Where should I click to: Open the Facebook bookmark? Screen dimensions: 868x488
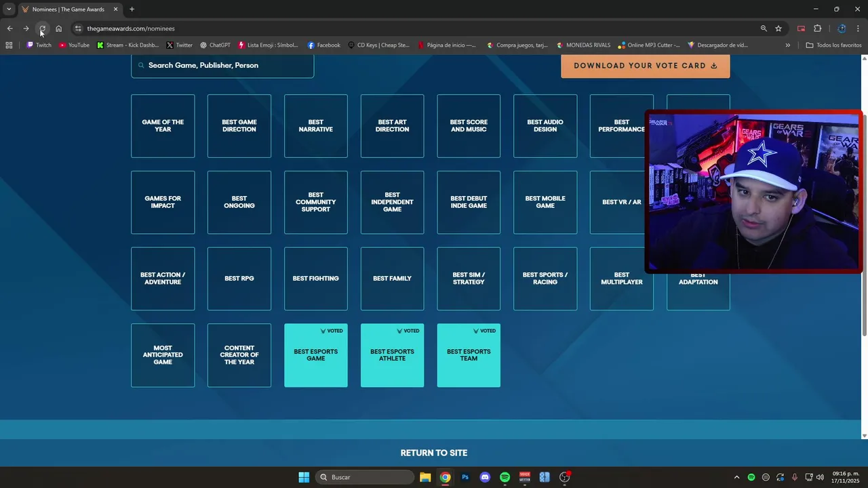(x=323, y=45)
